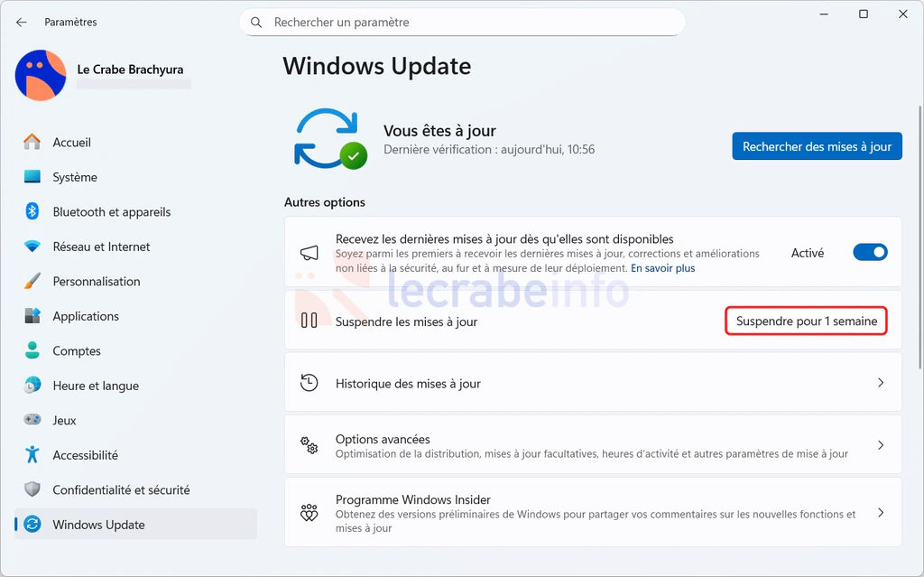Click the Personnalisation paintbrush icon
924x577 pixels.
point(32,282)
